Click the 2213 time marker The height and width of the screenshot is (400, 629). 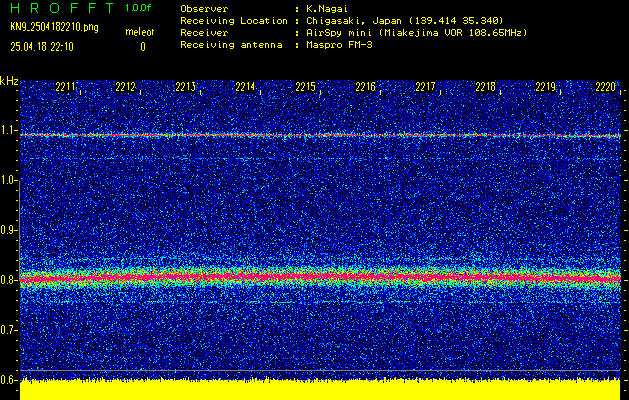(x=185, y=87)
